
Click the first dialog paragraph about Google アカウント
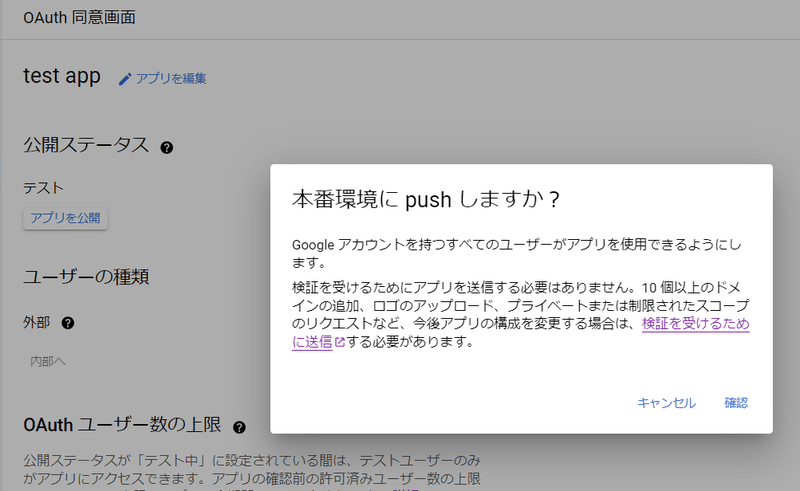516,253
